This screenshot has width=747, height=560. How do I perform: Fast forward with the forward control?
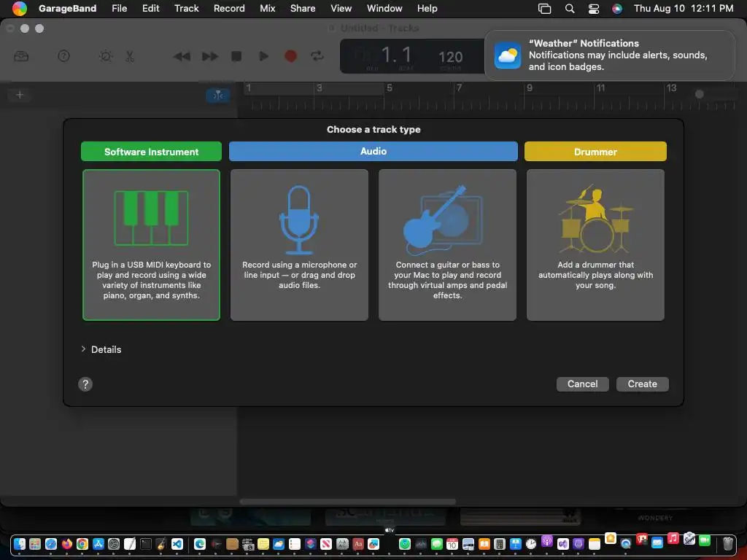coord(209,56)
